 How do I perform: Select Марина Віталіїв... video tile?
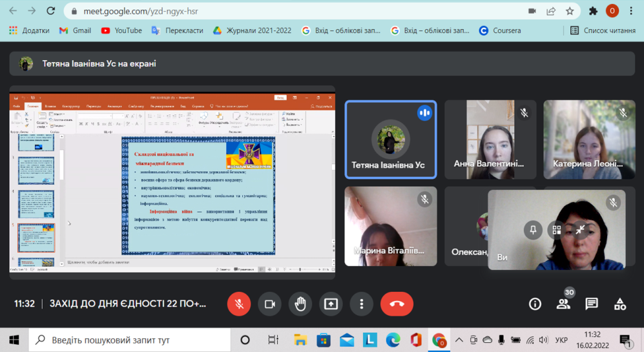tap(391, 226)
